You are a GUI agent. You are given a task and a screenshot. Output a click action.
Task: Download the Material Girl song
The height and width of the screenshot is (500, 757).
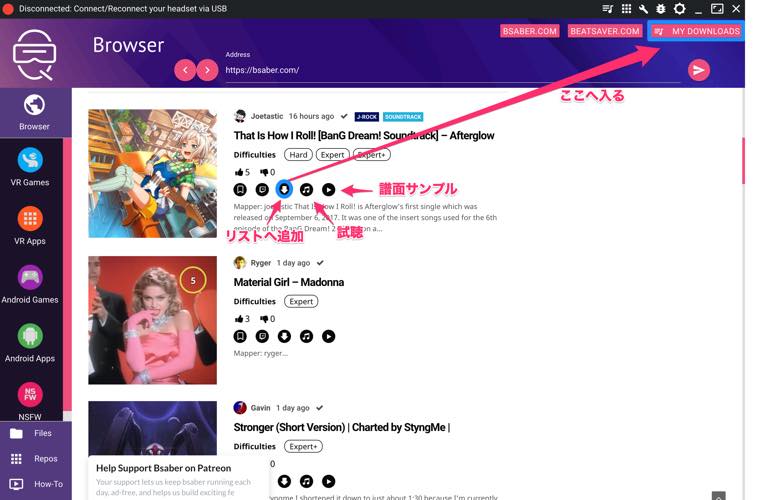click(284, 336)
